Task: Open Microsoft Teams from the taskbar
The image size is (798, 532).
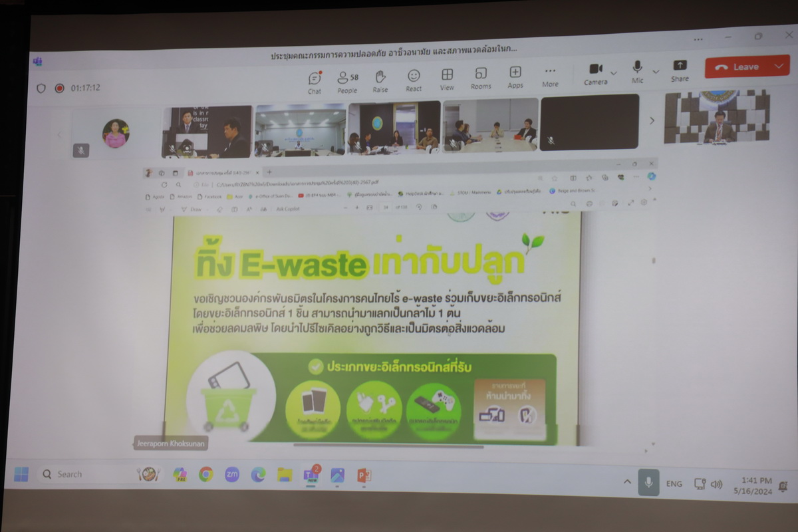Action: [311, 475]
